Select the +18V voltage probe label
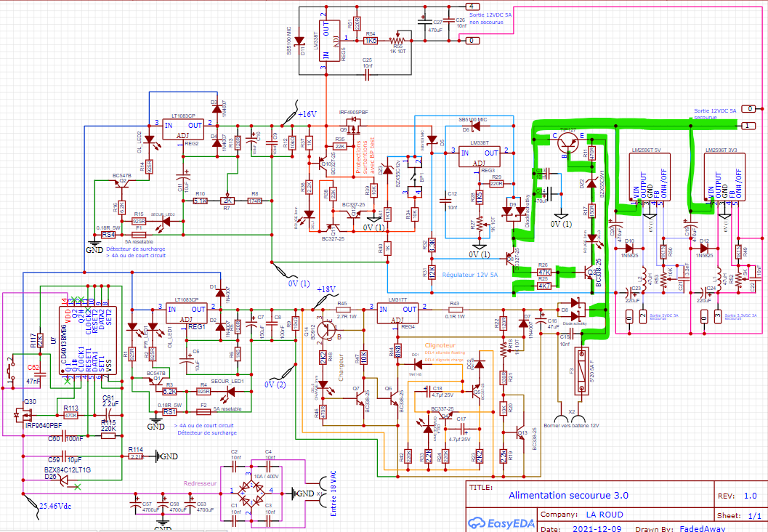 (326, 289)
